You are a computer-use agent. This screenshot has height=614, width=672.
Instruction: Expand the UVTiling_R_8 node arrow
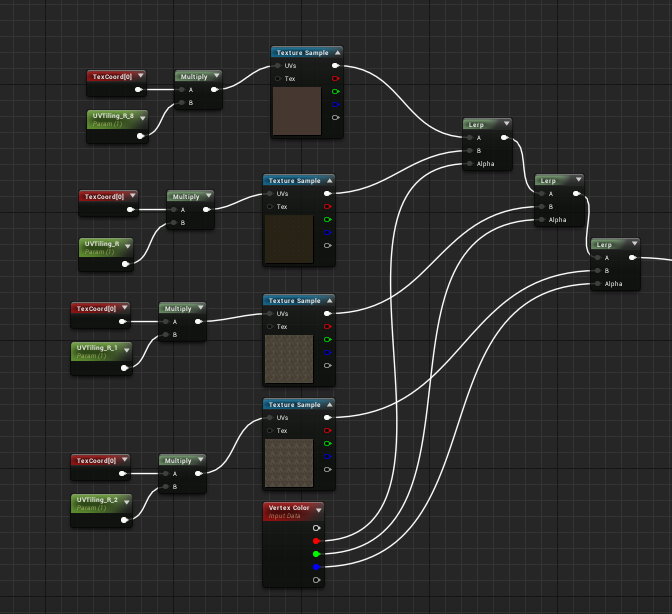[142, 118]
